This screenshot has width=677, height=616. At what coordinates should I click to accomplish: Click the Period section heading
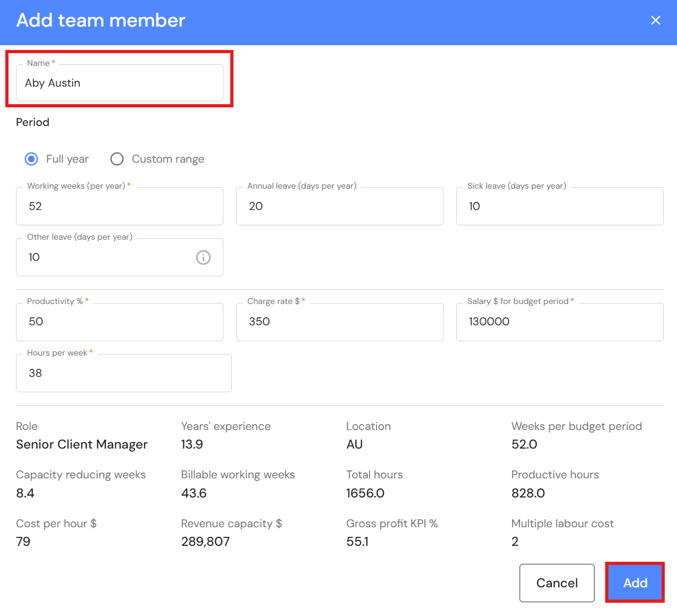(32, 122)
